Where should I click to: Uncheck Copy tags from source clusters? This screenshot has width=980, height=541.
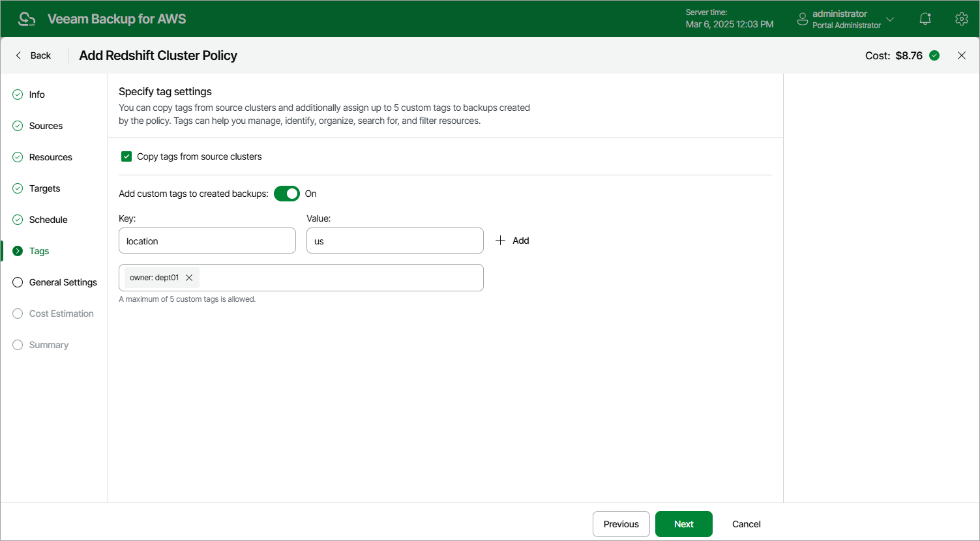pyautogui.click(x=126, y=156)
